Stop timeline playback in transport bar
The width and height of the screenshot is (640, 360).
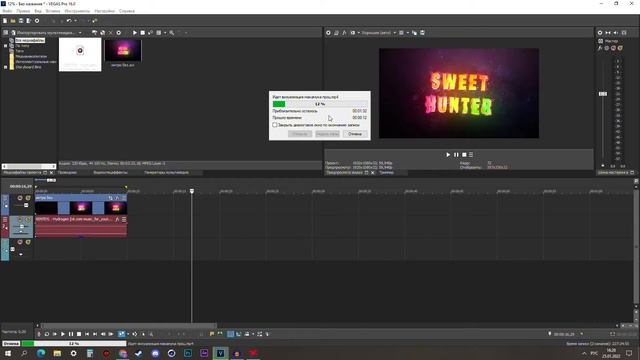coord(79,334)
